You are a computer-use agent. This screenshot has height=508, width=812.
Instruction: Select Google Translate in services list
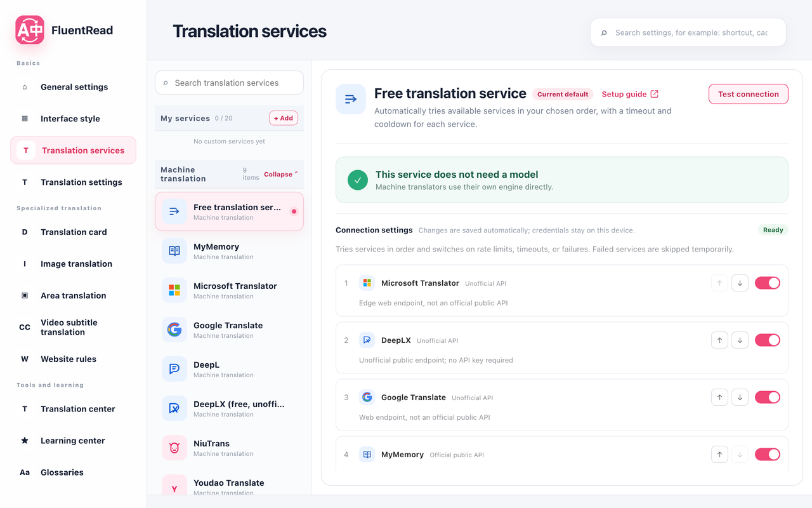(x=229, y=330)
